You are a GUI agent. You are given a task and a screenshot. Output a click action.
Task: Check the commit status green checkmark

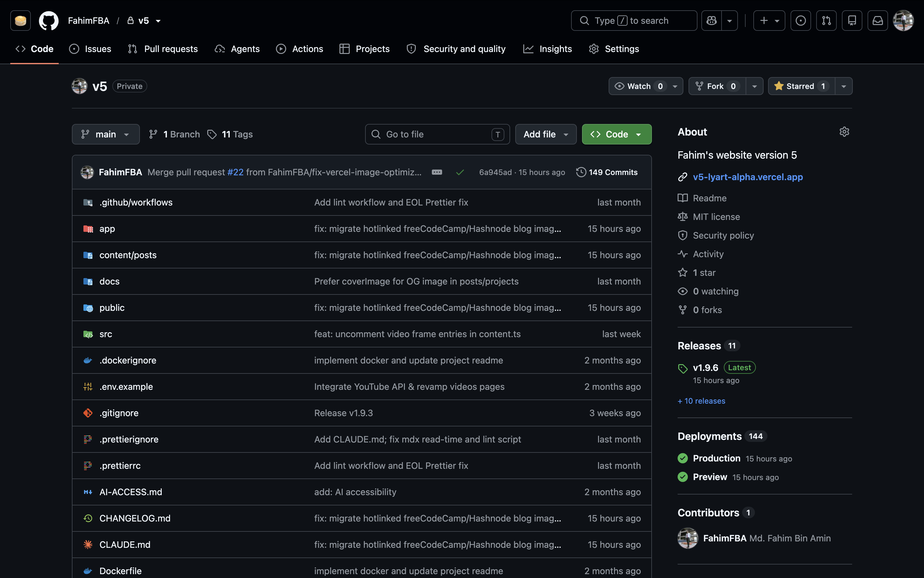point(460,172)
